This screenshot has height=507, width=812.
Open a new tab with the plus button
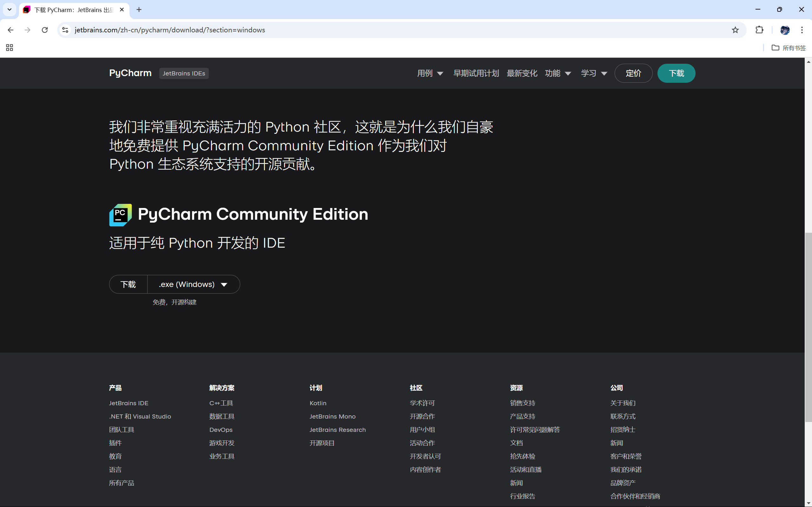[139, 10]
